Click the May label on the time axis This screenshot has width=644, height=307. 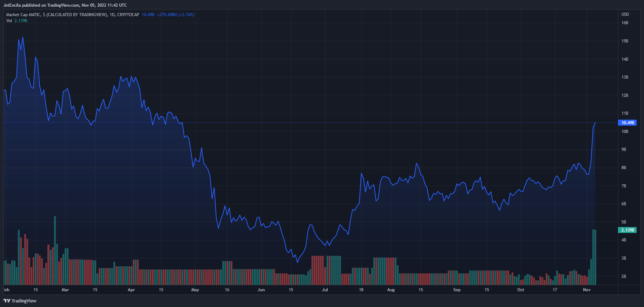pos(195,290)
